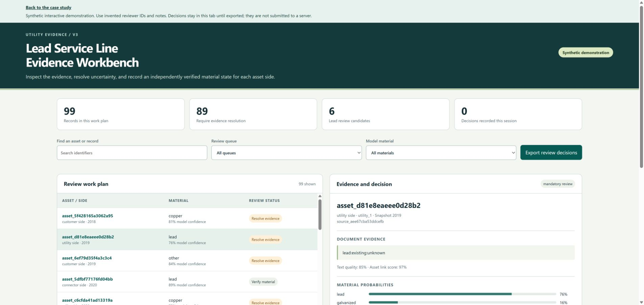Click the Review work plan list scrollbar thumb

320,215
